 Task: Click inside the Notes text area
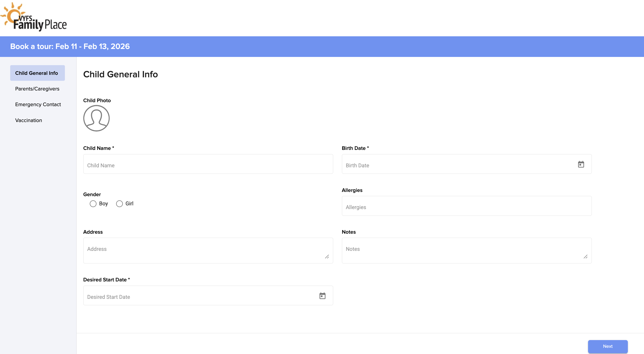(x=462, y=250)
